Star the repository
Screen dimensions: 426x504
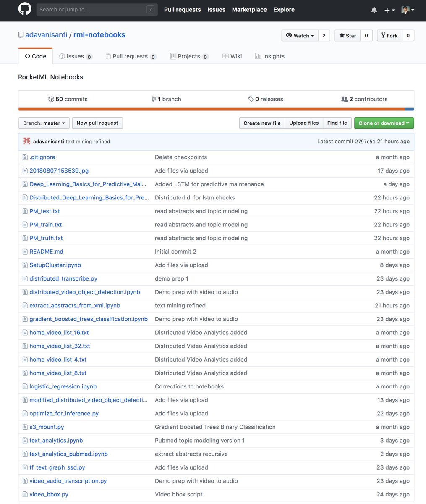click(x=348, y=36)
